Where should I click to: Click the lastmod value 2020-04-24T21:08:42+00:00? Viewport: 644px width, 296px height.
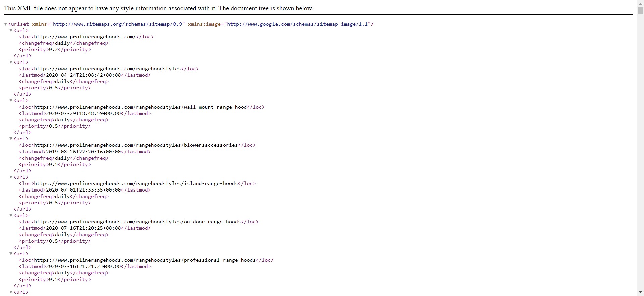tap(83, 75)
